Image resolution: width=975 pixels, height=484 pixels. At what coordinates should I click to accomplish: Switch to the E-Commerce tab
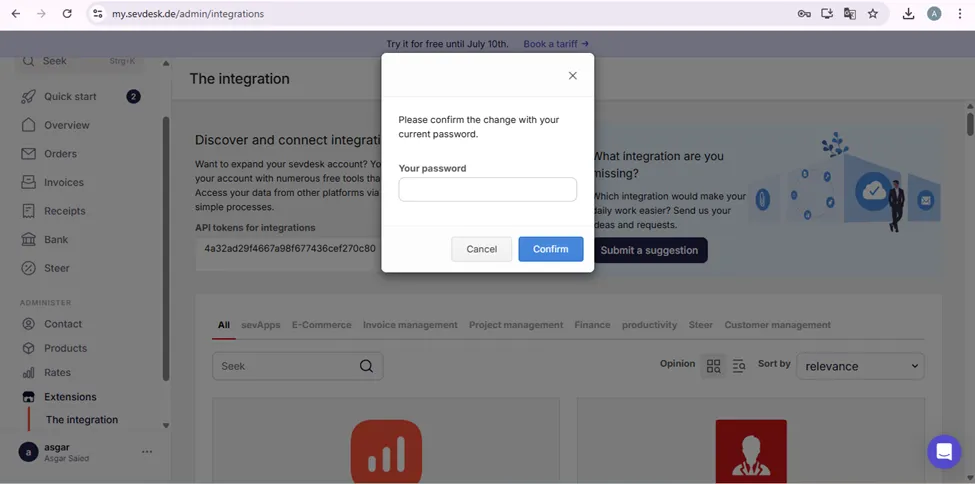click(x=321, y=325)
